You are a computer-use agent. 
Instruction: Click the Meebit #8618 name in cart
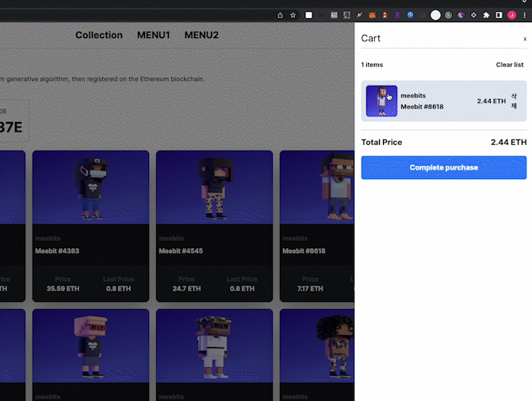pyautogui.click(x=422, y=106)
